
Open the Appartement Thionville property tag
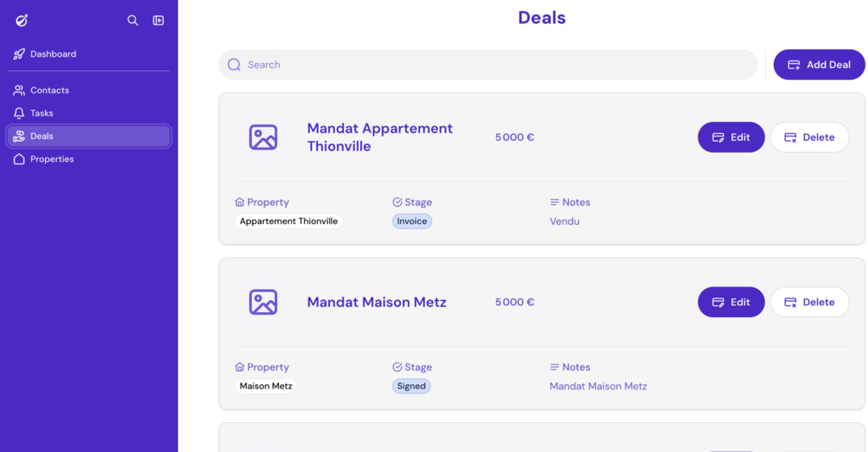288,221
